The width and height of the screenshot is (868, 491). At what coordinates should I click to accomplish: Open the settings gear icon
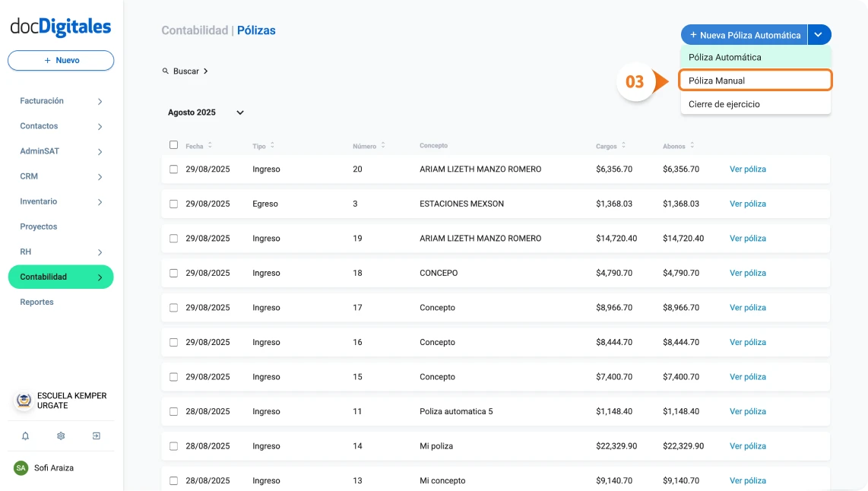coord(60,436)
